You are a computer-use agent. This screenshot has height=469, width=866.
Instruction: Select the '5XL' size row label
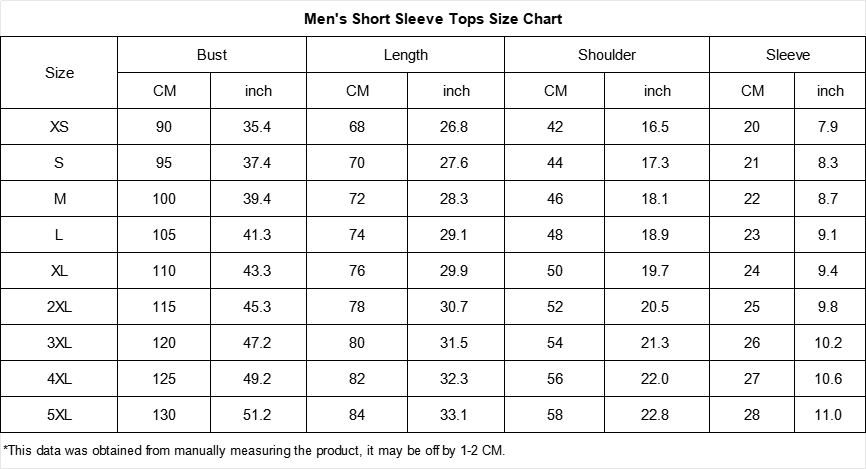click(60, 415)
